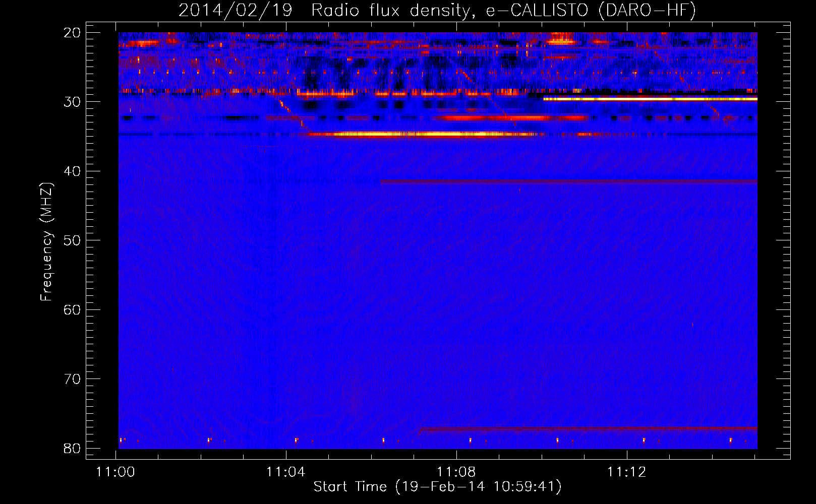Screen dimensions: 816x504
Task: Click the 'Start Time (19-Feb-14 10:59:41)' label
Action: pyautogui.click(x=437, y=487)
